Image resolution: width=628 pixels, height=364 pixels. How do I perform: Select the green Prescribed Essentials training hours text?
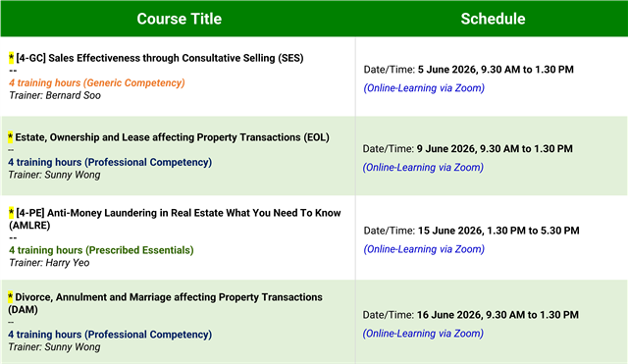pyautogui.click(x=101, y=250)
